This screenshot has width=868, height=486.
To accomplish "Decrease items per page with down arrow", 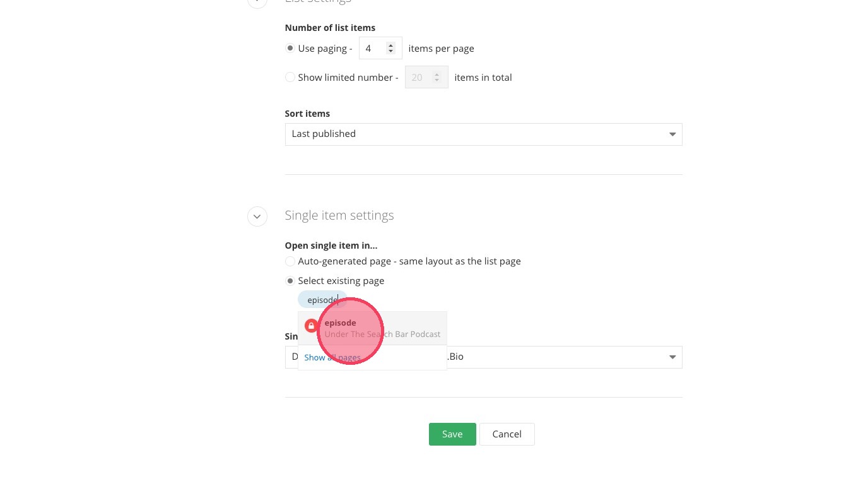I will 390,52.
